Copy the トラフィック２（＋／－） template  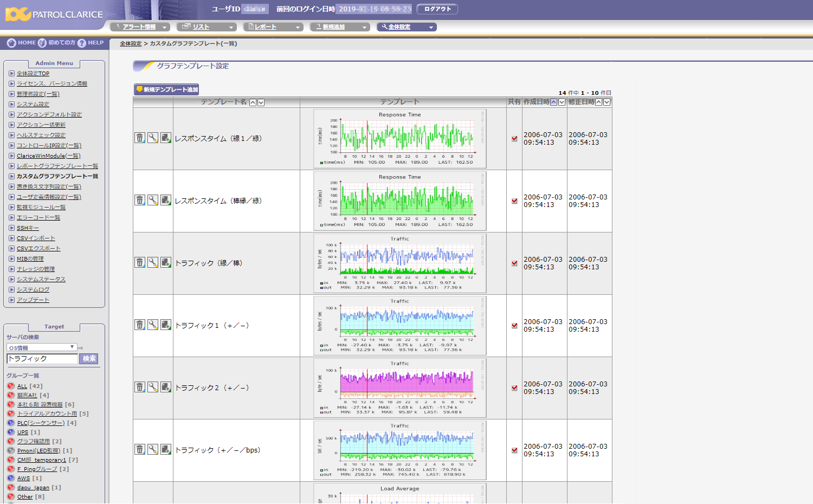click(166, 387)
